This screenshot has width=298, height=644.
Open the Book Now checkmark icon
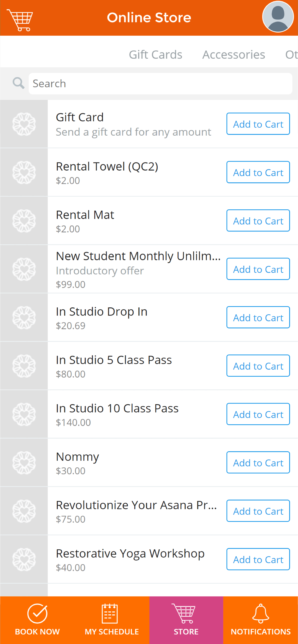37,614
